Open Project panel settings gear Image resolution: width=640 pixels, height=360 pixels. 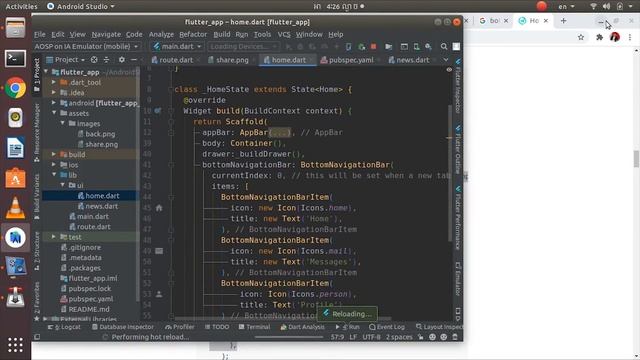(122, 60)
